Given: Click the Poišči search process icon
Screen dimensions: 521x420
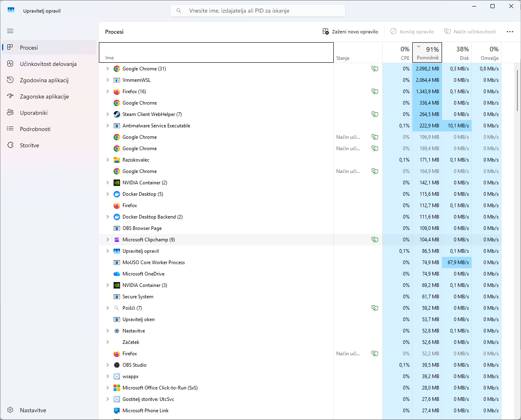Looking at the screenshot, I should [117, 308].
